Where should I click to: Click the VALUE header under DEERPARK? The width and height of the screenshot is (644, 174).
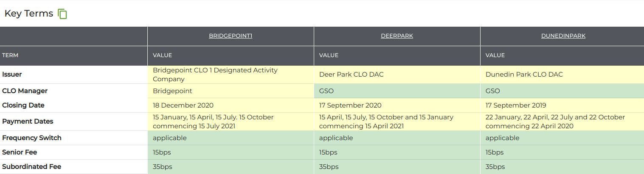pyautogui.click(x=329, y=55)
